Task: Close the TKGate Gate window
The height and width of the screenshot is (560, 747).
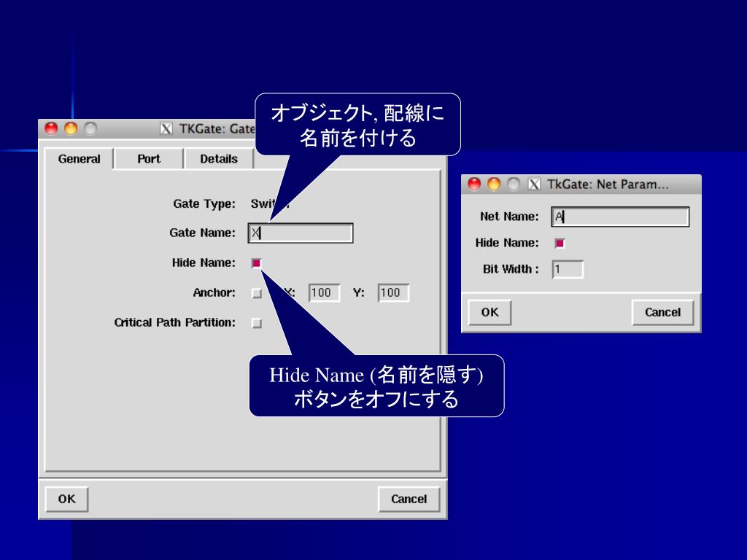Action: point(51,128)
